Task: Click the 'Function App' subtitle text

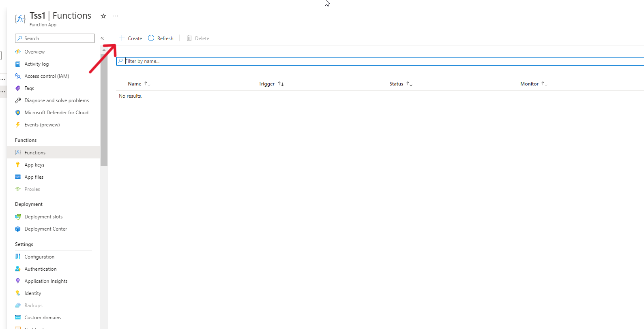Action: point(43,25)
